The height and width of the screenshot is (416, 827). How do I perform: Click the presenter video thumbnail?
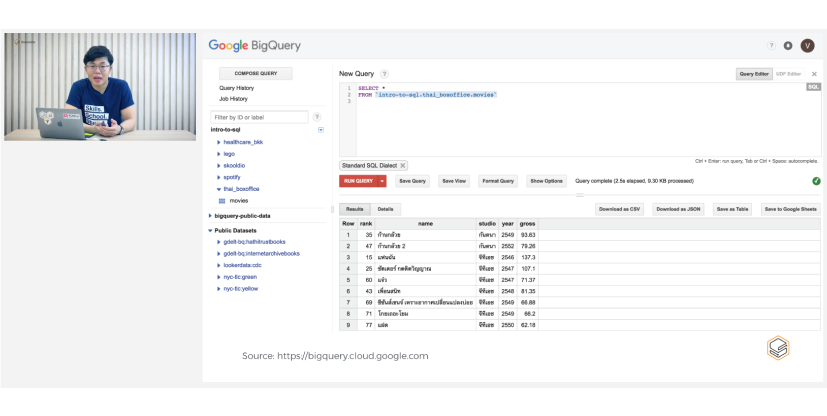pos(100,86)
